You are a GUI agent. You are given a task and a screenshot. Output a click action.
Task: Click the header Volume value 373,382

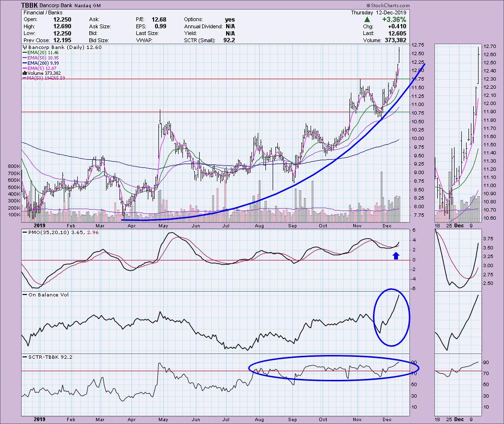395,40
